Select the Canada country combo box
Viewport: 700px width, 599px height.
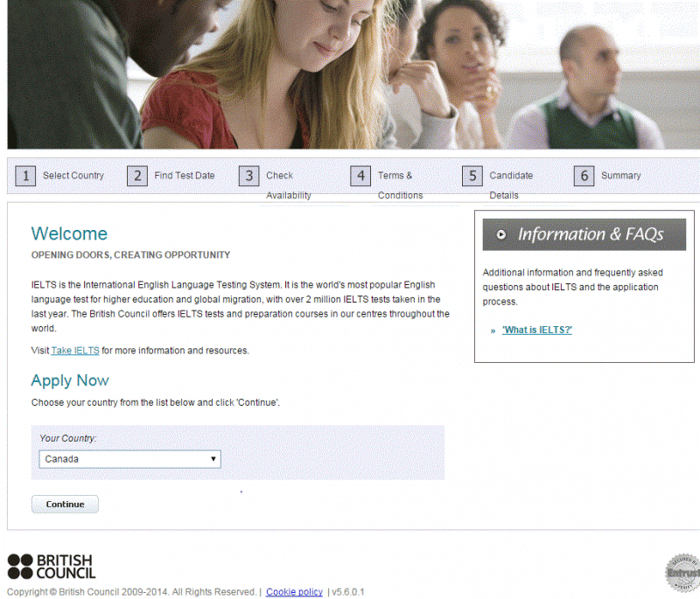pos(129,459)
